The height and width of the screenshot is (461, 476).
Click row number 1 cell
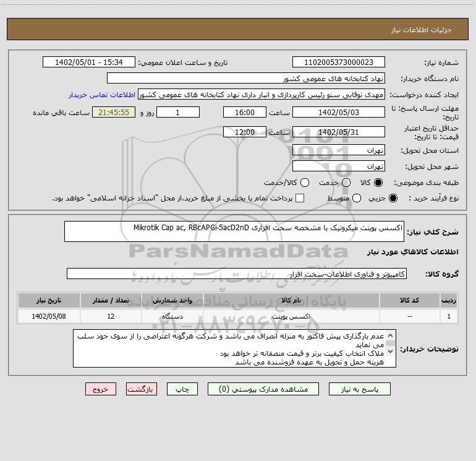coord(449,316)
